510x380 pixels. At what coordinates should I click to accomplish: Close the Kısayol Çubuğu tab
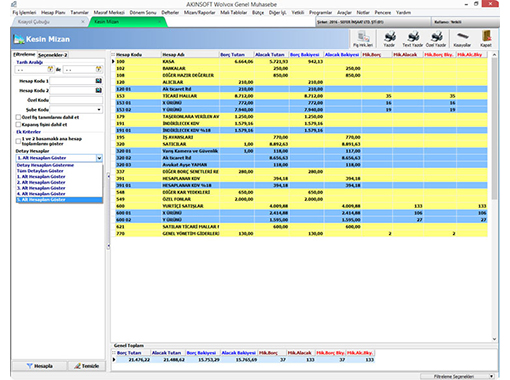tap(83, 22)
